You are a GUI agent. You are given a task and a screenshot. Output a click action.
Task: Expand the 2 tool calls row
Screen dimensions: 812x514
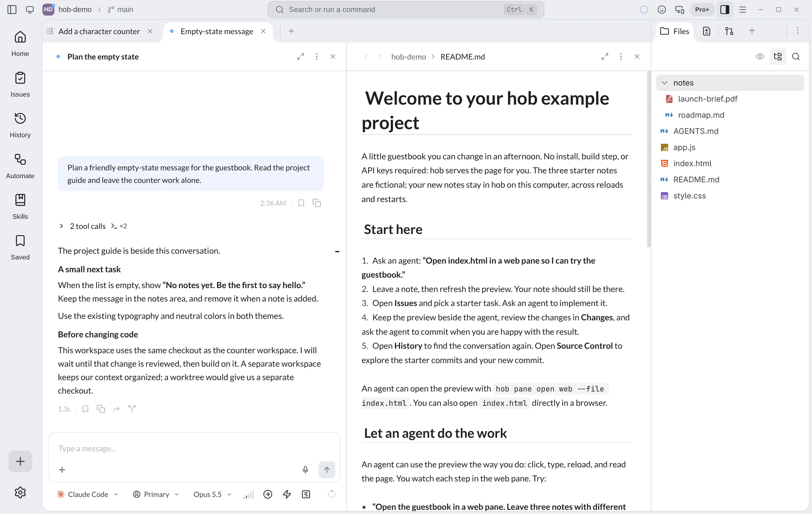pyautogui.click(x=93, y=226)
